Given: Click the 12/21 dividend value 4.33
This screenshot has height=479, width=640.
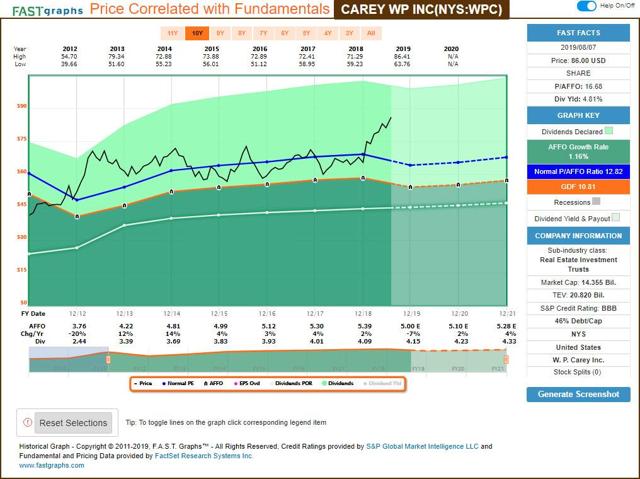Looking at the screenshot, I should click(509, 341).
